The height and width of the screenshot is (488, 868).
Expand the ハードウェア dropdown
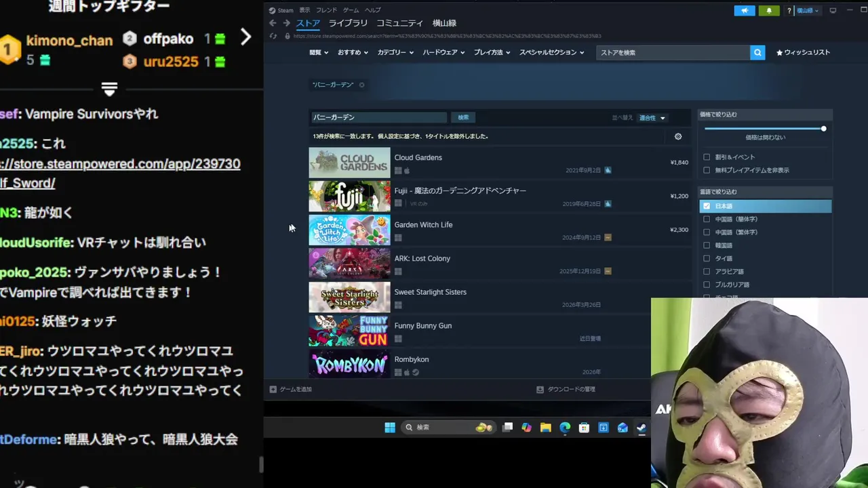(443, 52)
